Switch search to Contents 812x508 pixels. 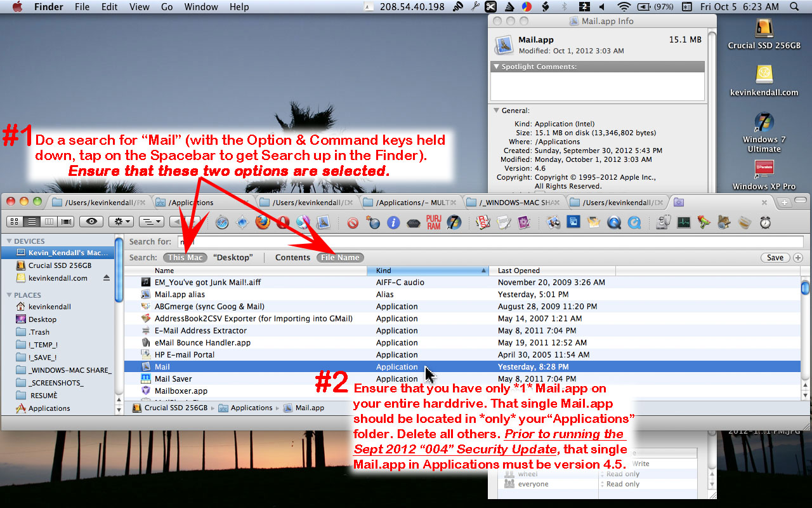tap(292, 257)
